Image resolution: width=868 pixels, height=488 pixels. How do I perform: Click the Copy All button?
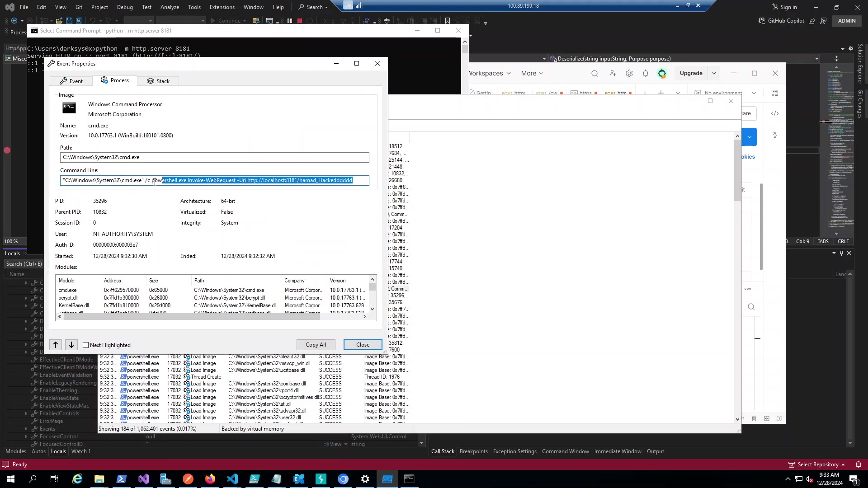click(x=316, y=345)
